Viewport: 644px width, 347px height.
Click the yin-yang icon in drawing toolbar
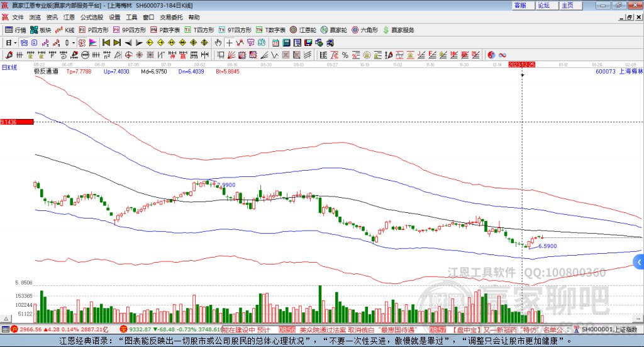491,55
